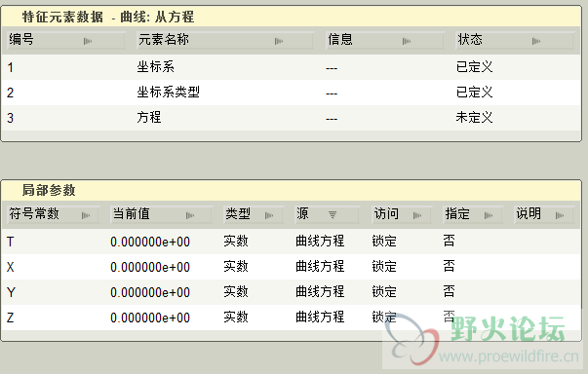Click the 元素名称 column filter icon

(279, 41)
